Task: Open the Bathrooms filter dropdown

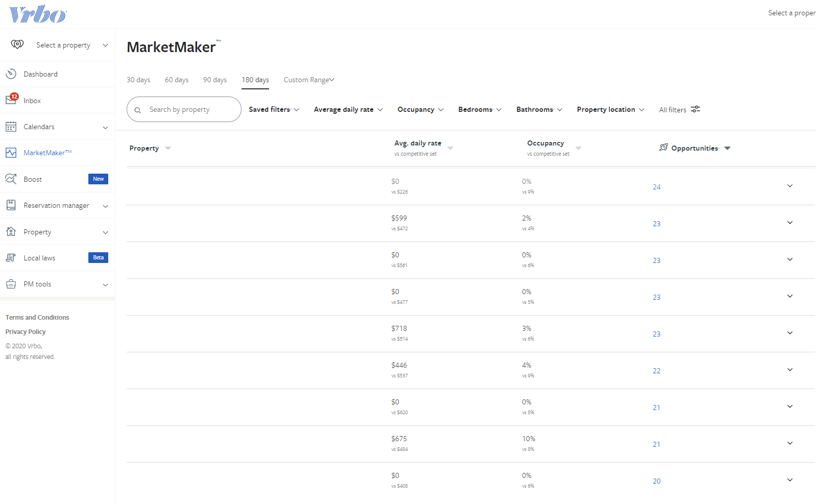Action: [539, 109]
